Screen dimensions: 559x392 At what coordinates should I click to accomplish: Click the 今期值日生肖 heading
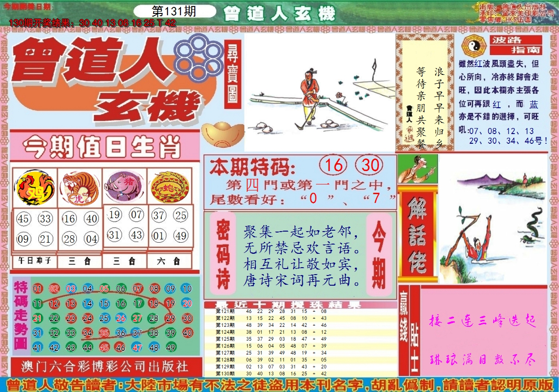[x=102, y=147]
